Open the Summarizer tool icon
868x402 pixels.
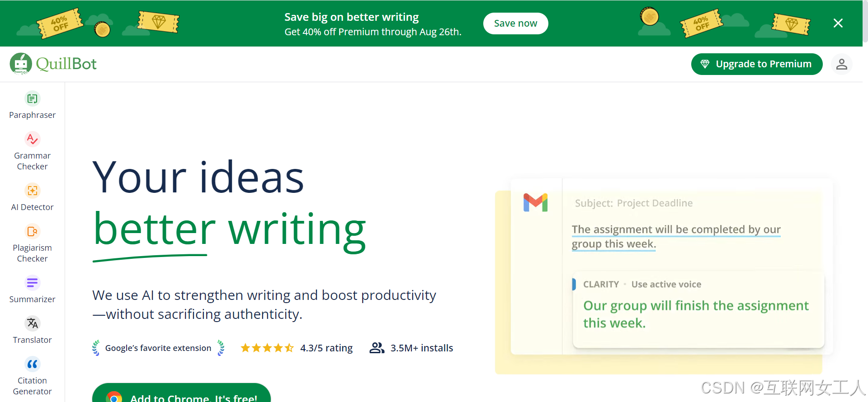pos(32,283)
